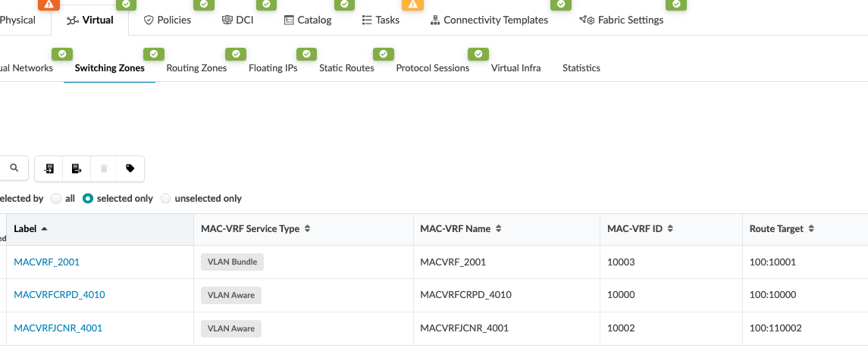Click VLAN Aware badge in MACVRFCRPD_4010 row
This screenshot has width=868, height=361.
click(x=231, y=295)
